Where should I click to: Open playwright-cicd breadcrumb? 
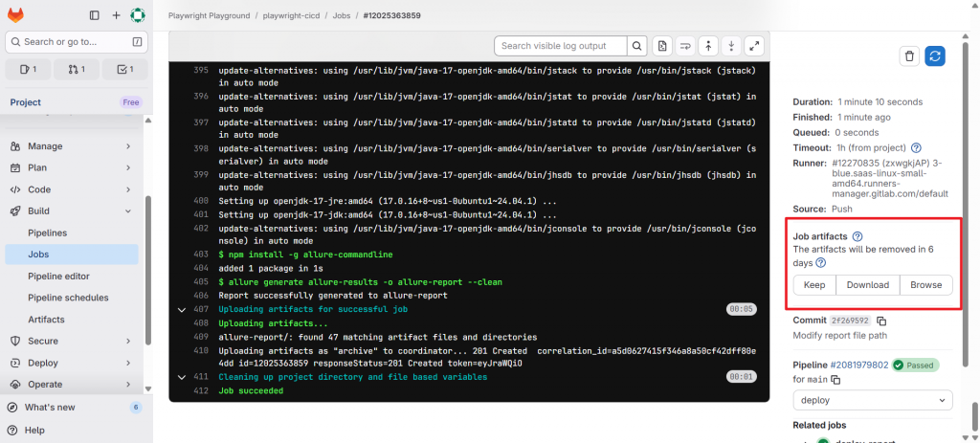pyautogui.click(x=289, y=15)
